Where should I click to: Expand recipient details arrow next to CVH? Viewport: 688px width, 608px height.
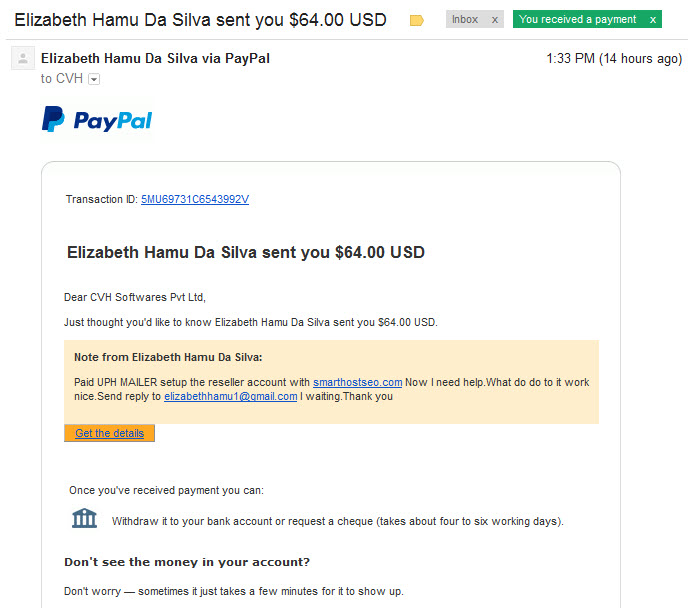pyautogui.click(x=94, y=79)
